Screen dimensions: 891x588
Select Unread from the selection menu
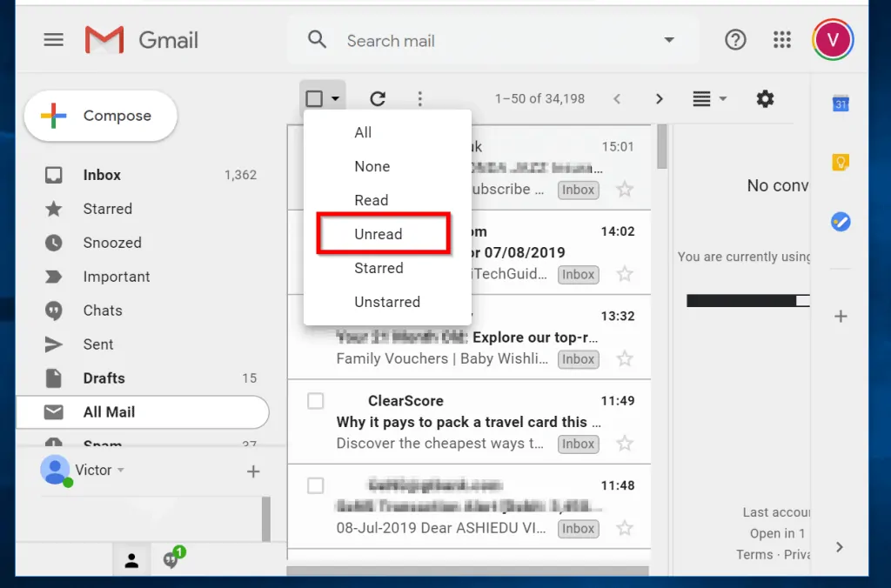click(x=381, y=234)
